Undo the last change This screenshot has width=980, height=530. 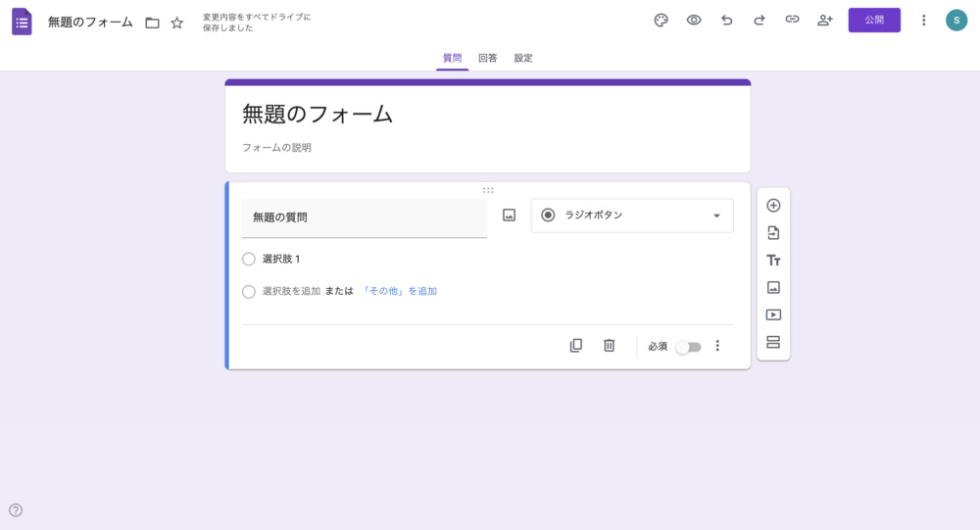(726, 20)
